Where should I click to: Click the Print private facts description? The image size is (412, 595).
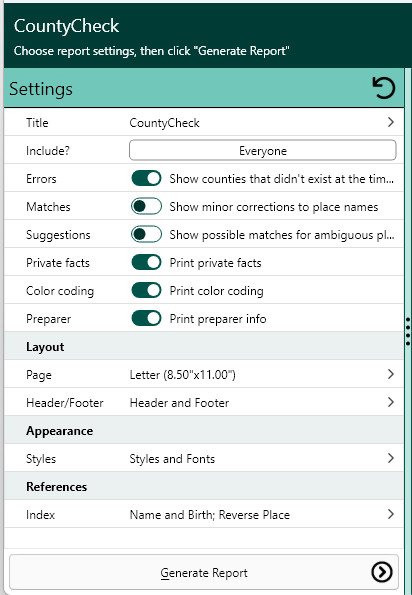pyautogui.click(x=215, y=263)
